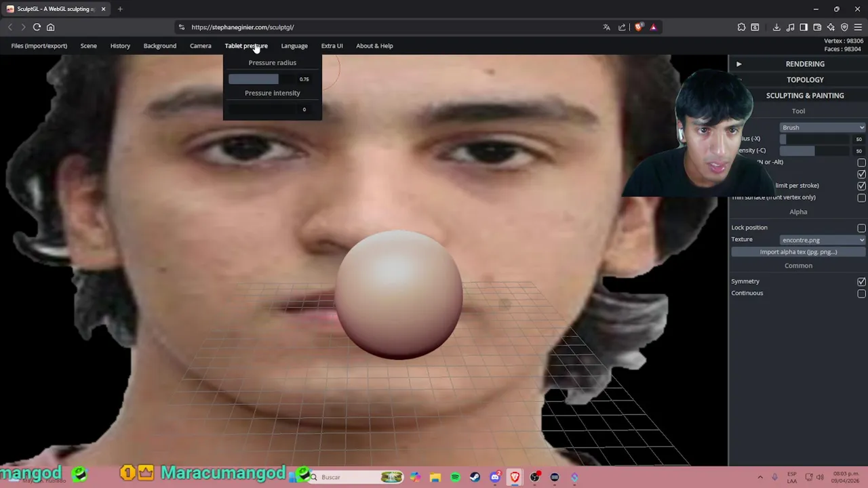Adjust the Pressure radius slider

[262, 79]
